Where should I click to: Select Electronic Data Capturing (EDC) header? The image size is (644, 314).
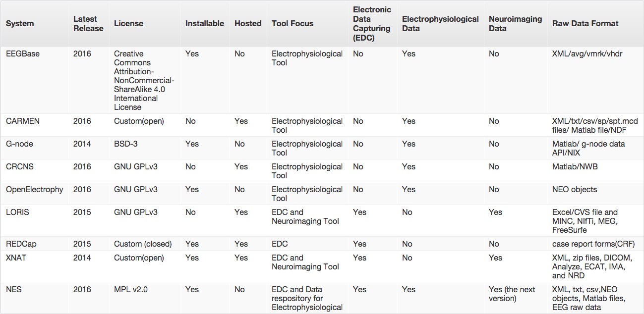click(372, 23)
